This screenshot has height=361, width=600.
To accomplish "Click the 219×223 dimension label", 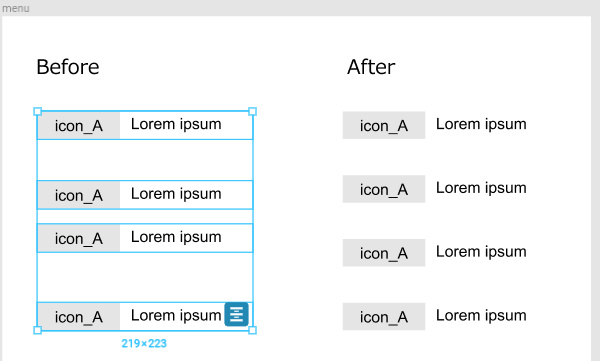I will click(144, 343).
